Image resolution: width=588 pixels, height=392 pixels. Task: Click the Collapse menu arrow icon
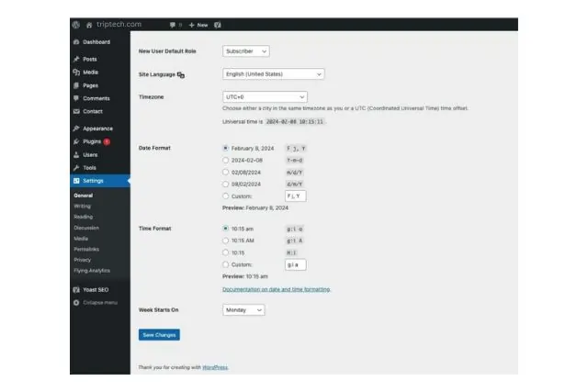(x=76, y=302)
